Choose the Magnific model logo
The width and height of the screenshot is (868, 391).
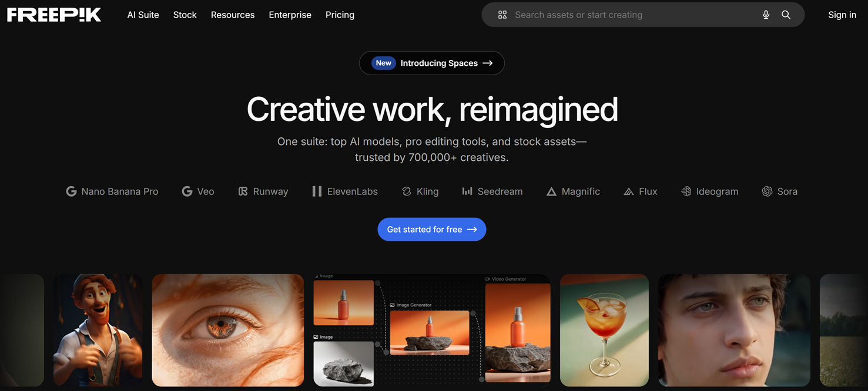pos(573,191)
